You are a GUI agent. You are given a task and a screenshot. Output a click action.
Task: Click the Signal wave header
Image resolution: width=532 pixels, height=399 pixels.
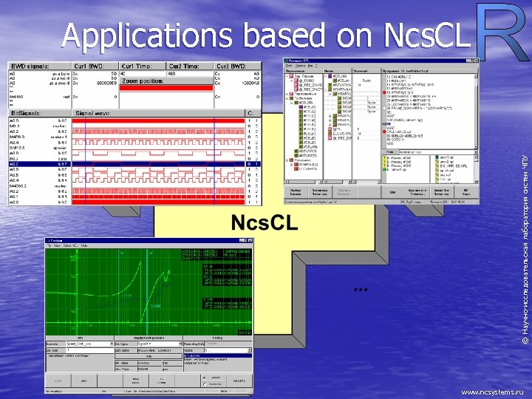click(x=158, y=113)
